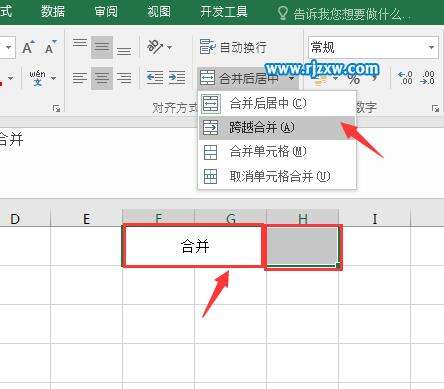Choose 合并后居中(C) from the merge menu
This screenshot has width=444, height=389.
pyautogui.click(x=277, y=104)
